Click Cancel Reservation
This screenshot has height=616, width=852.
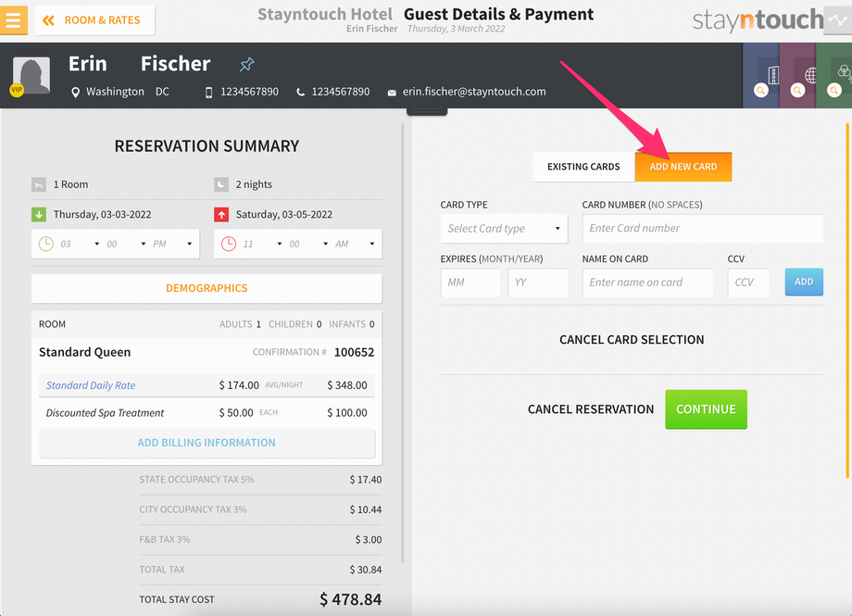(591, 409)
